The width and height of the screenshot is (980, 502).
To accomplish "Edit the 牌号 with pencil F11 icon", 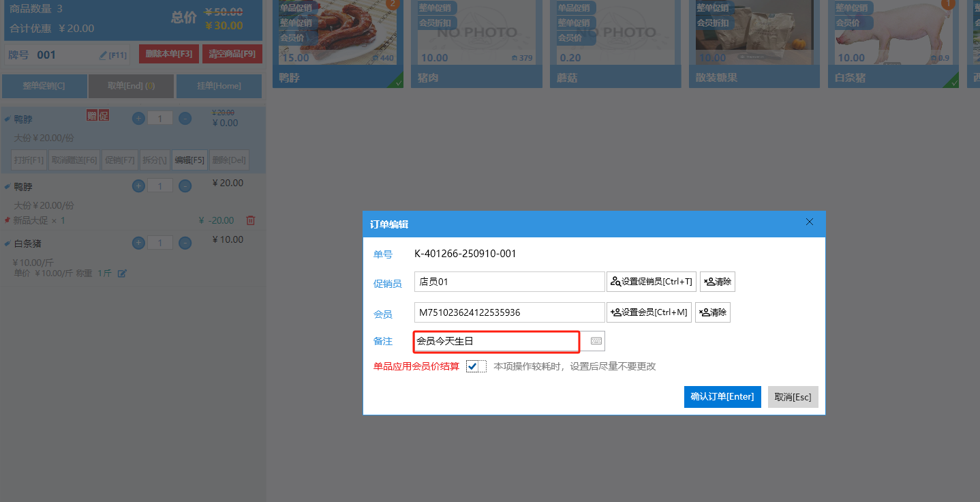I will pyautogui.click(x=112, y=55).
